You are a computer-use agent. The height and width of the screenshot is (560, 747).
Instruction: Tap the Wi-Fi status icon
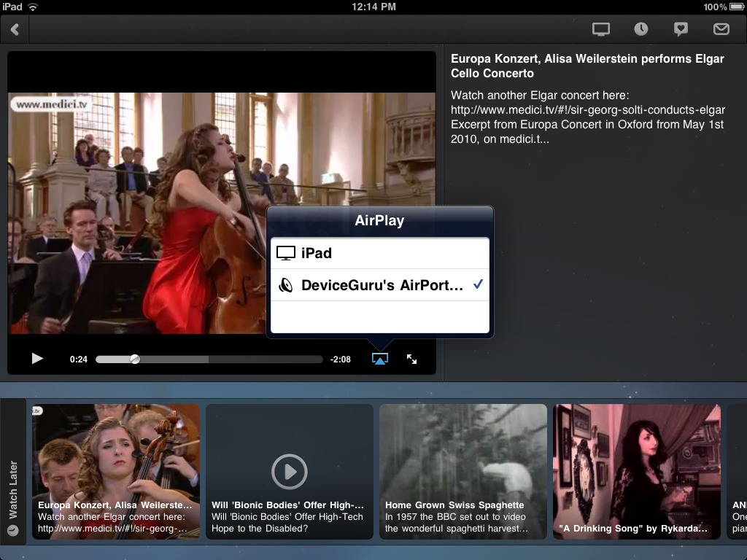32,7
